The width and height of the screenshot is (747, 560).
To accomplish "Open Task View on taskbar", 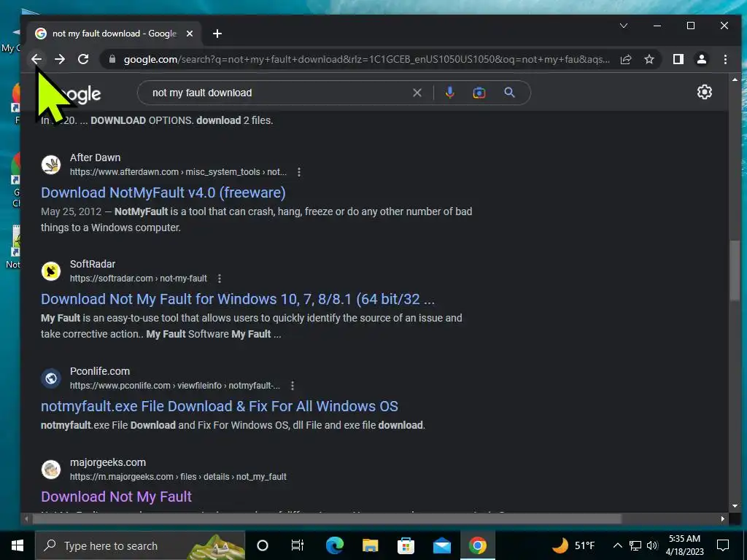I will pyautogui.click(x=298, y=545).
